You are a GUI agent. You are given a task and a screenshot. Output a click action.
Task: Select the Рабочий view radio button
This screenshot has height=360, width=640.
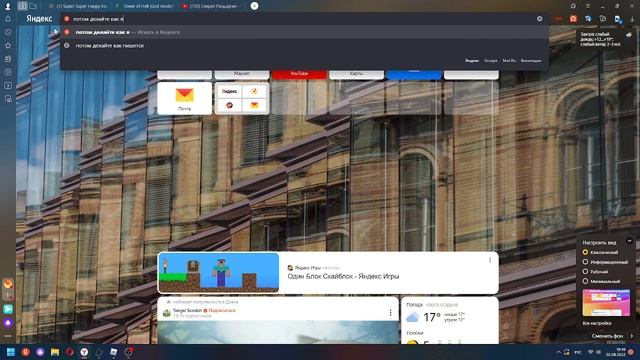(x=585, y=271)
